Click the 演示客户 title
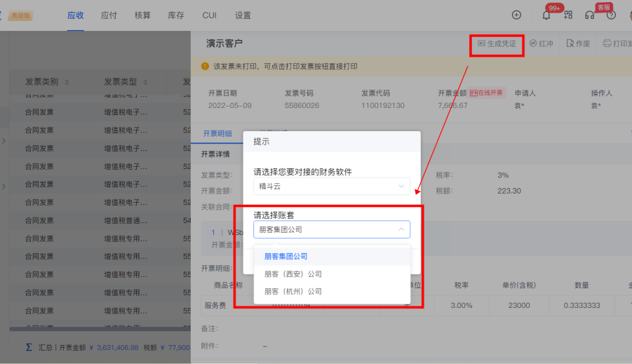The width and height of the screenshot is (632, 364). [224, 43]
